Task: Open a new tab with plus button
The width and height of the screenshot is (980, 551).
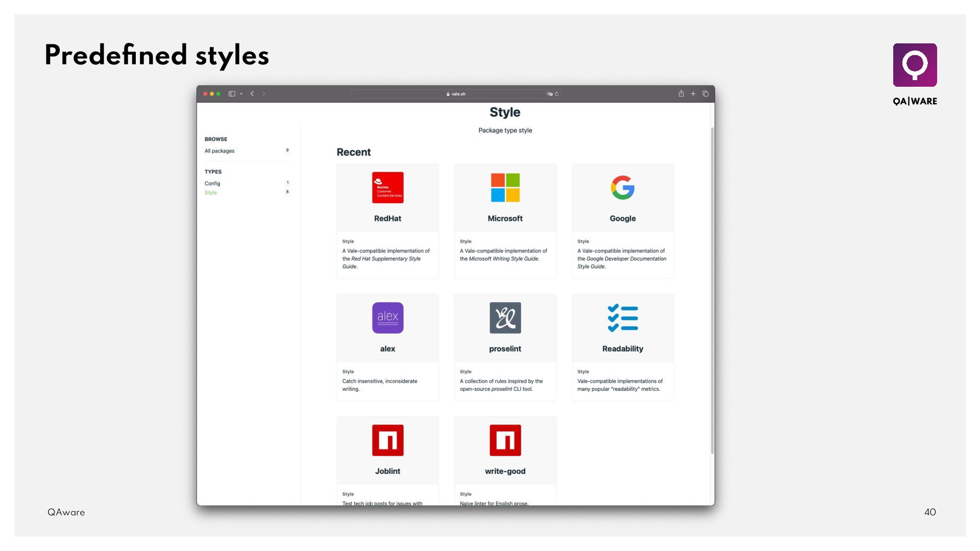Action: point(693,94)
